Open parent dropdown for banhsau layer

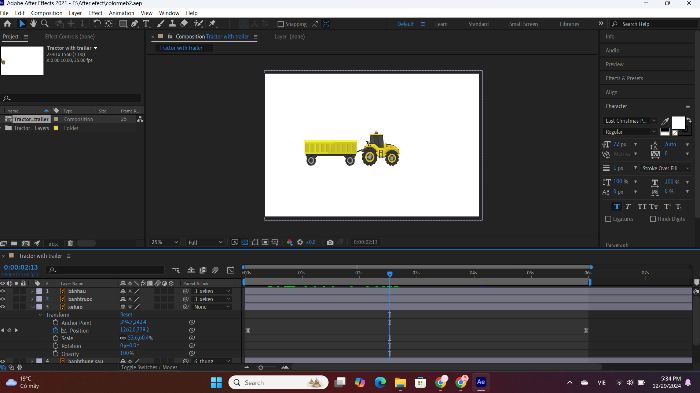(x=212, y=291)
